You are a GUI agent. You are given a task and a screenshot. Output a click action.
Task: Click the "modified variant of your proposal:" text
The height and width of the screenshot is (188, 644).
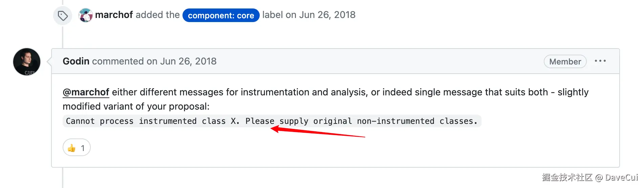(136, 107)
